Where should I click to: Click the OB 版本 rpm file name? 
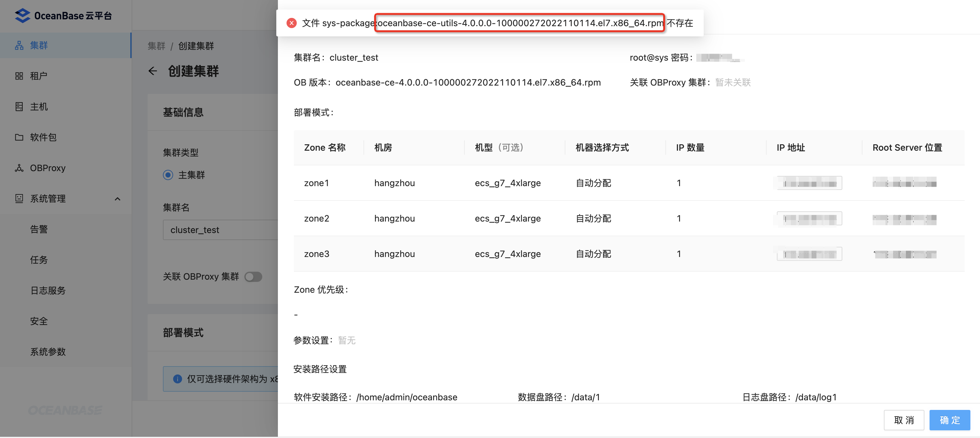tap(468, 82)
